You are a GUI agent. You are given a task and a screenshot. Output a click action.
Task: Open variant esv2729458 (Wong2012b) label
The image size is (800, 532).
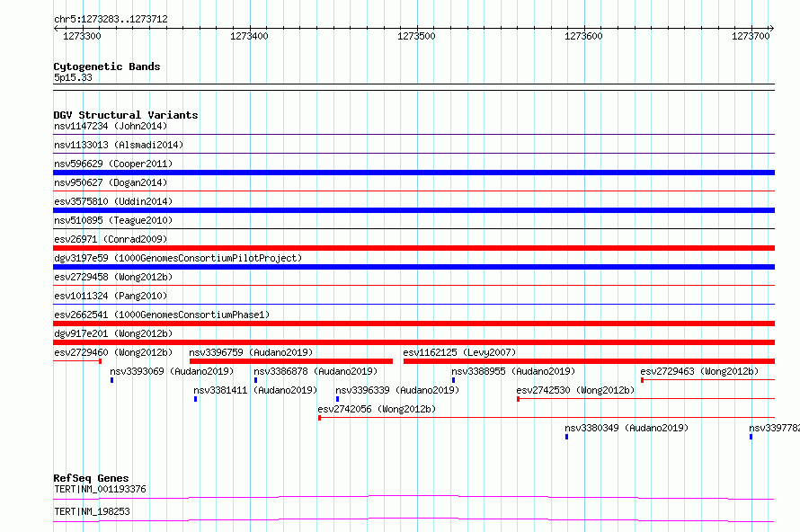(x=113, y=277)
